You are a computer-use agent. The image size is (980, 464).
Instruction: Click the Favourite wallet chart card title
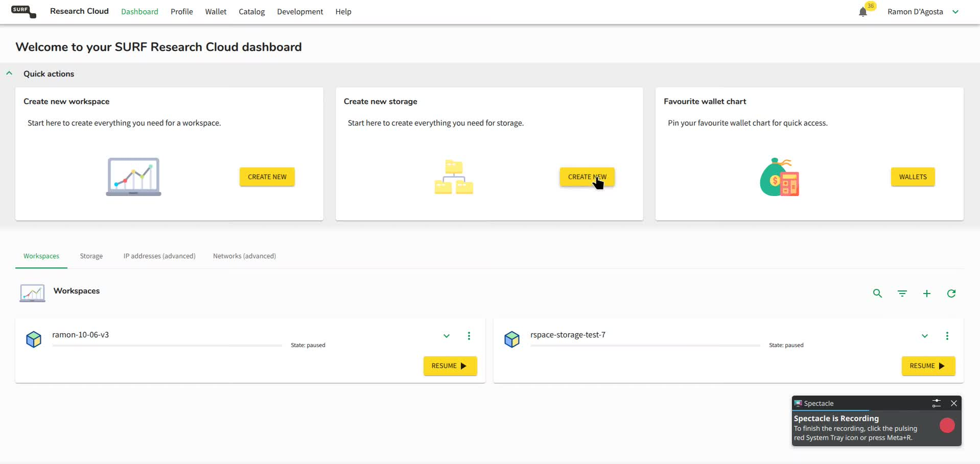(x=705, y=102)
